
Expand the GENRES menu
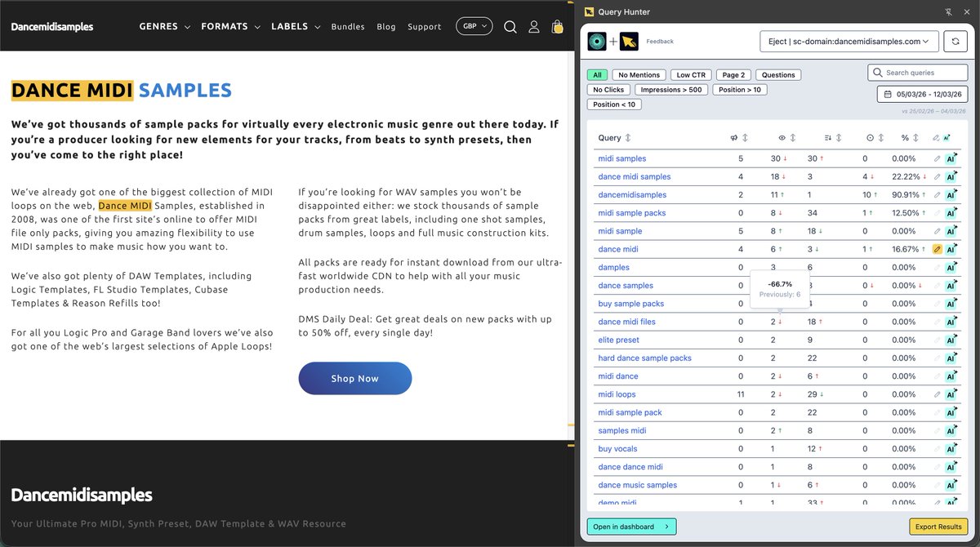pos(164,27)
